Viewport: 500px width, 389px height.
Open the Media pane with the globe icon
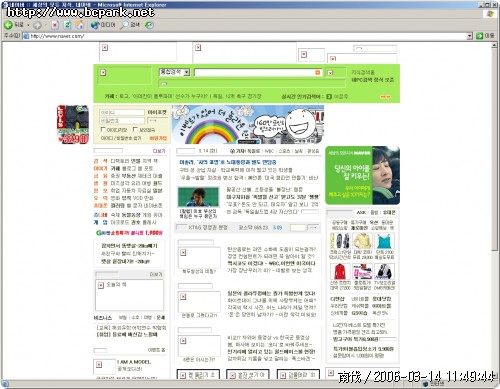pos(95,25)
